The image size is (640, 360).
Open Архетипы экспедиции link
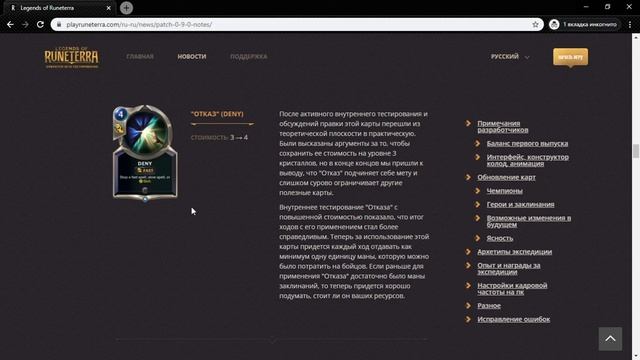514,252
